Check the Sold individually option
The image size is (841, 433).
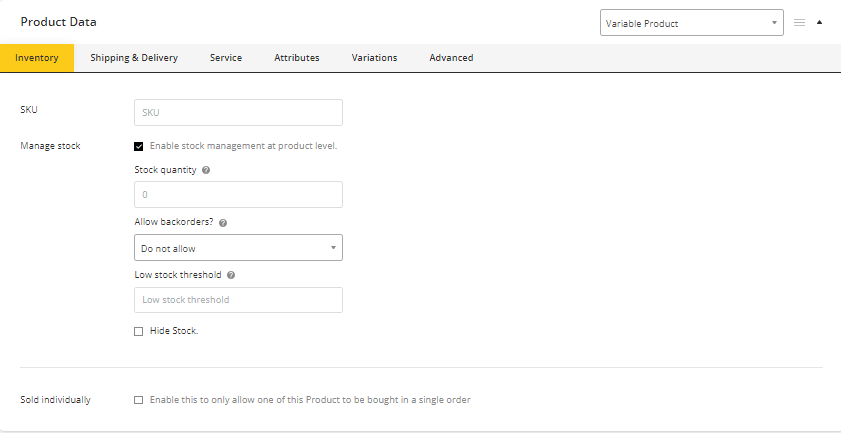(139, 400)
